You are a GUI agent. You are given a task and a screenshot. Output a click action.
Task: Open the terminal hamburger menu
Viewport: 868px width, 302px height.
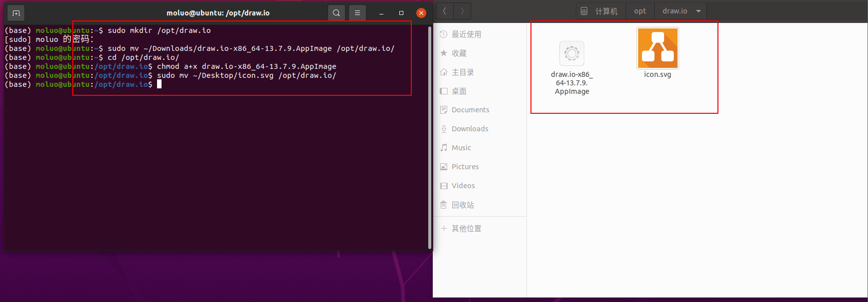tap(357, 13)
